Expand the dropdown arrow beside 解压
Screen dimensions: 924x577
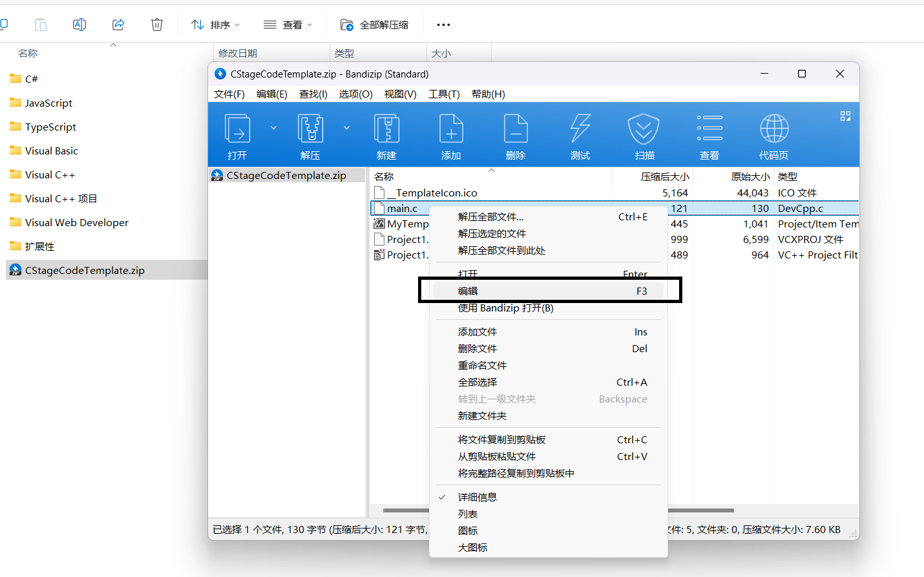click(x=346, y=128)
